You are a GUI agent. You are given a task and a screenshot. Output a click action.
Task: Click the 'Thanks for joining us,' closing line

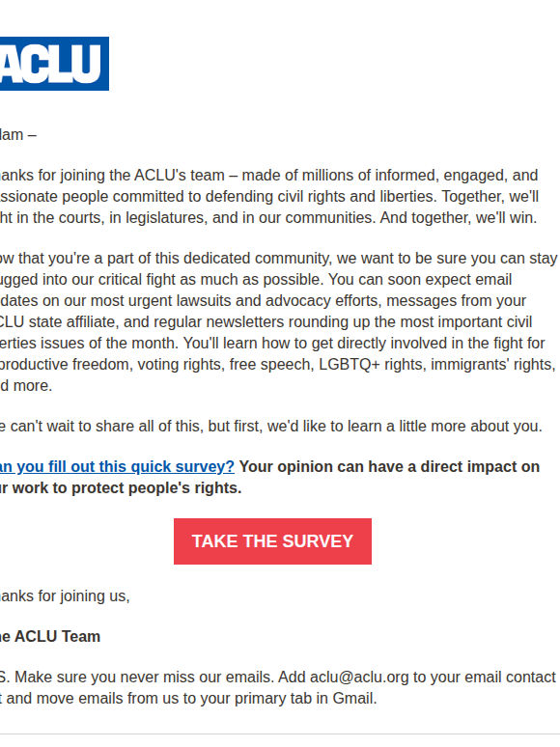click(x=65, y=596)
